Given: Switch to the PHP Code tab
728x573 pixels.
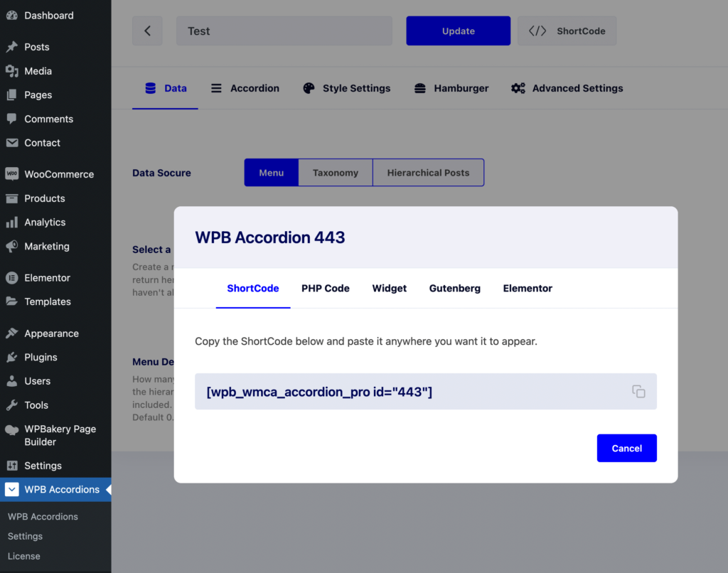Looking at the screenshot, I should (x=326, y=289).
